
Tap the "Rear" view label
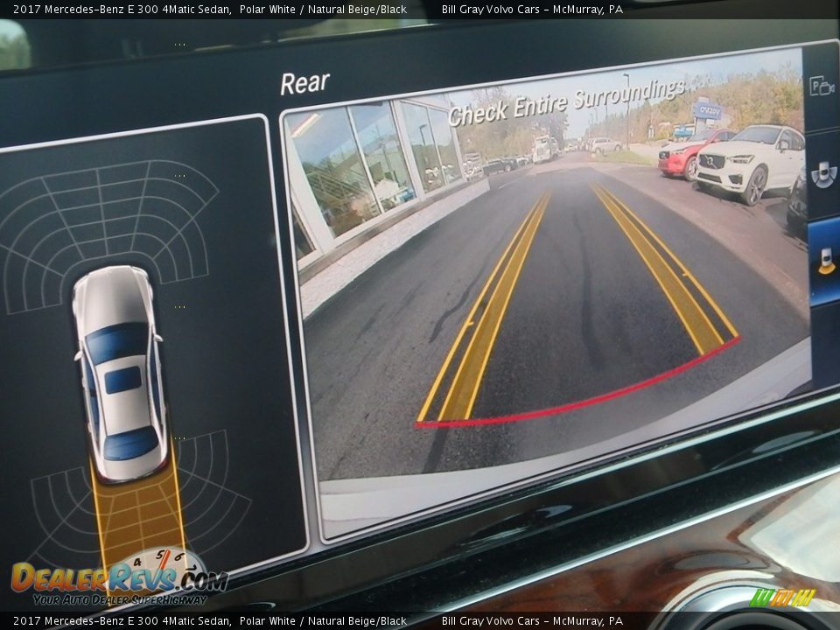click(304, 83)
